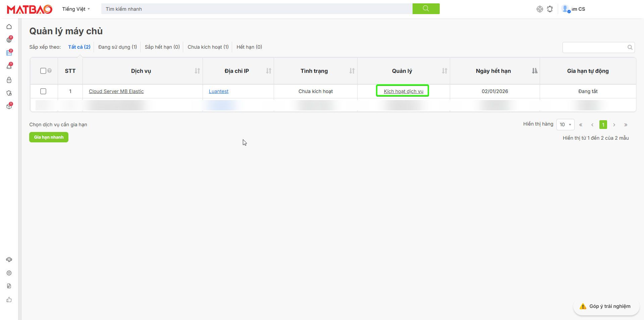Open the shield-lock security icon in sidebar
This screenshot has width=644, height=320.
9,93
